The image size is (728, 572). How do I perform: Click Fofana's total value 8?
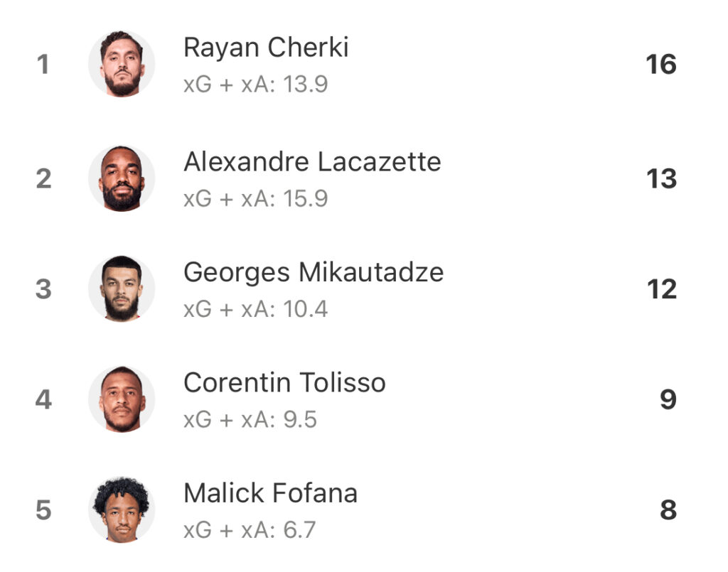point(668,510)
